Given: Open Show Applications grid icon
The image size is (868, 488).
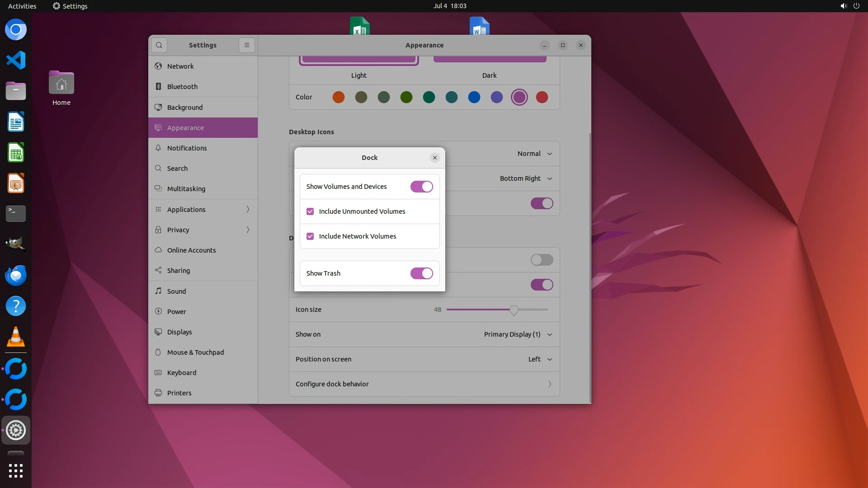Looking at the screenshot, I should [16, 471].
